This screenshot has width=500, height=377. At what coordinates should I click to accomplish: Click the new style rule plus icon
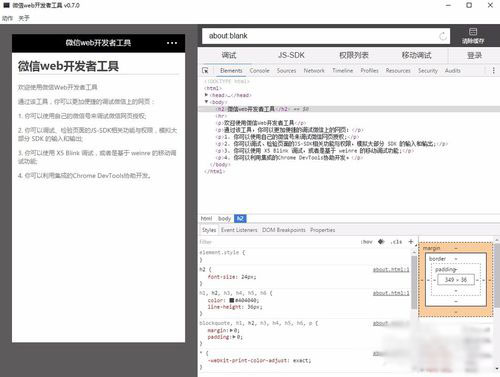[x=411, y=242]
